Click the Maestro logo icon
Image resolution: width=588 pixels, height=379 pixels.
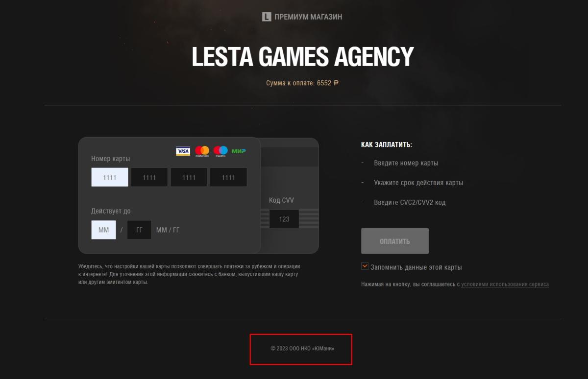[220, 151]
